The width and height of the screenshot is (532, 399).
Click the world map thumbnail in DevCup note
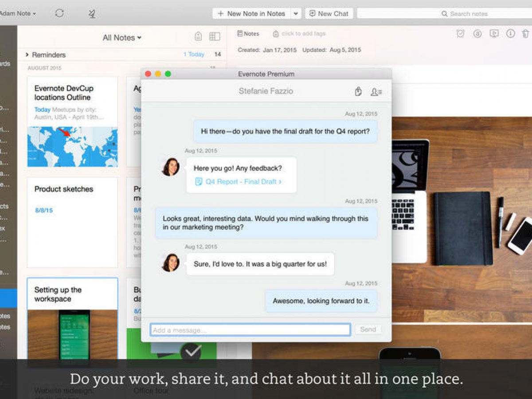click(73, 147)
